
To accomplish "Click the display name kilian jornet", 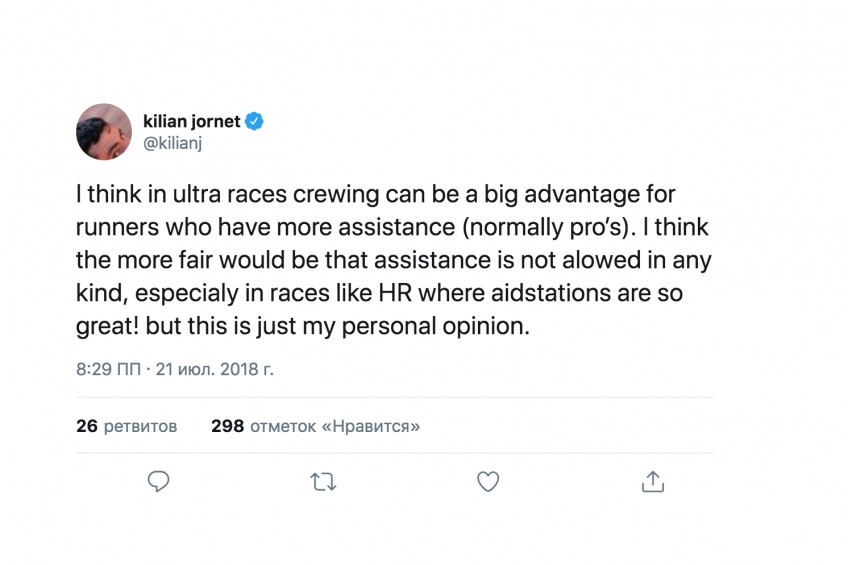I will click(x=191, y=121).
